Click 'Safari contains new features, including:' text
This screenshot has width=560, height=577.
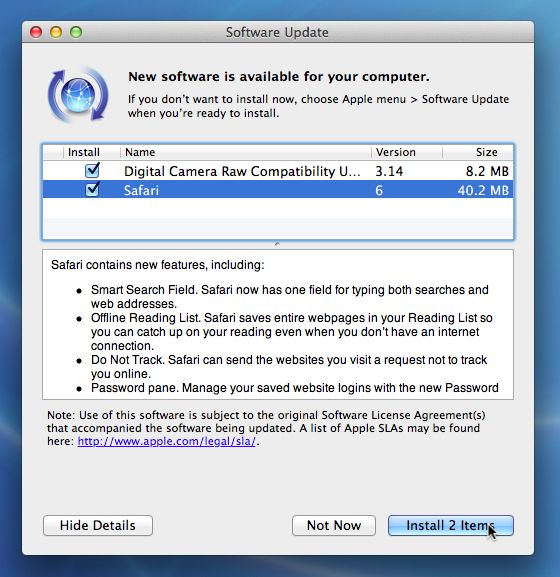pyautogui.click(x=157, y=265)
